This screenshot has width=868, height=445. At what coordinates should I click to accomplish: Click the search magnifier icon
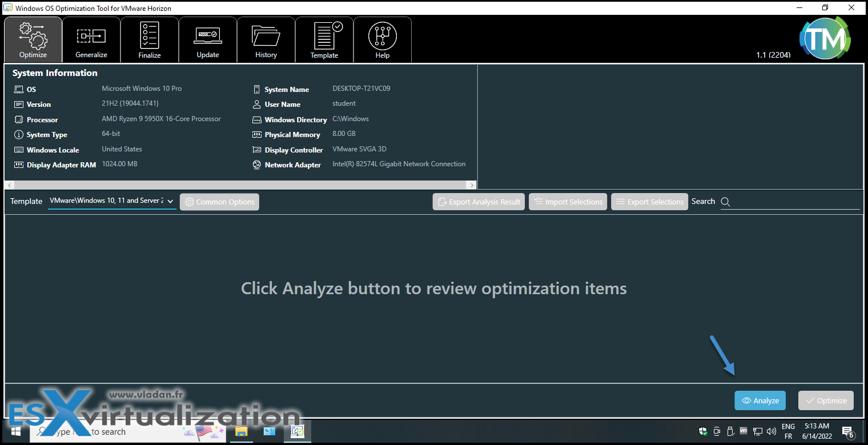[725, 202]
